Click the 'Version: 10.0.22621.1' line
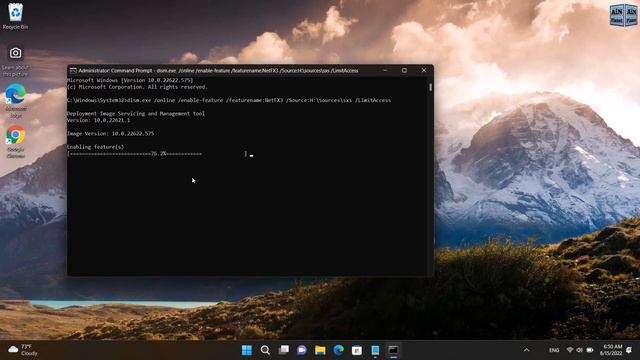 pyautogui.click(x=98, y=120)
